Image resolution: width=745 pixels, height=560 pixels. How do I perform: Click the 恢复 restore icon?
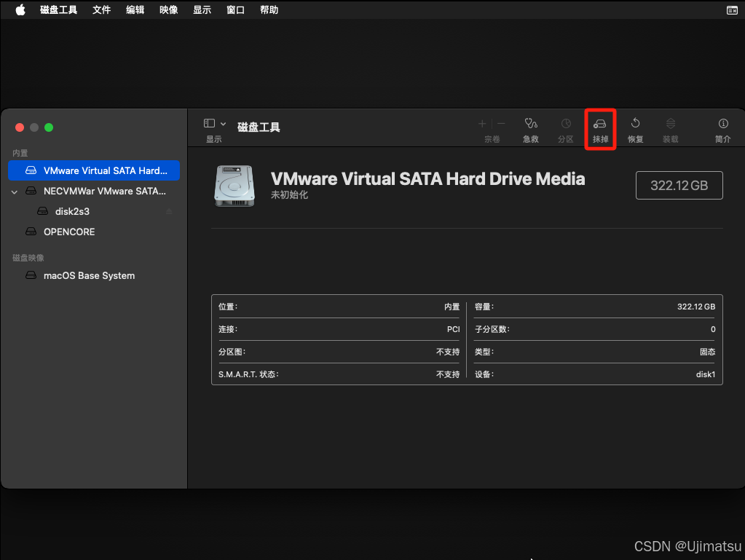pyautogui.click(x=635, y=124)
